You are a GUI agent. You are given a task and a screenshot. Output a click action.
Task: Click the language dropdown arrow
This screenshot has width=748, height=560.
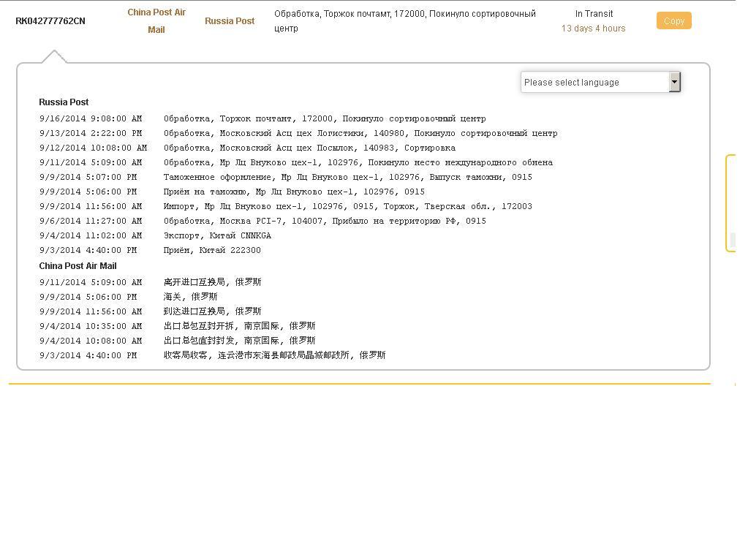pos(674,82)
